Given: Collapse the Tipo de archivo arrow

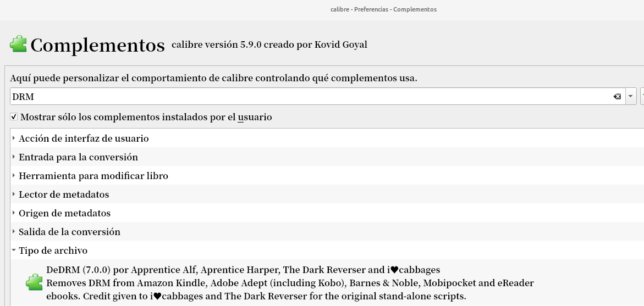Looking at the screenshot, I should (x=14, y=250).
